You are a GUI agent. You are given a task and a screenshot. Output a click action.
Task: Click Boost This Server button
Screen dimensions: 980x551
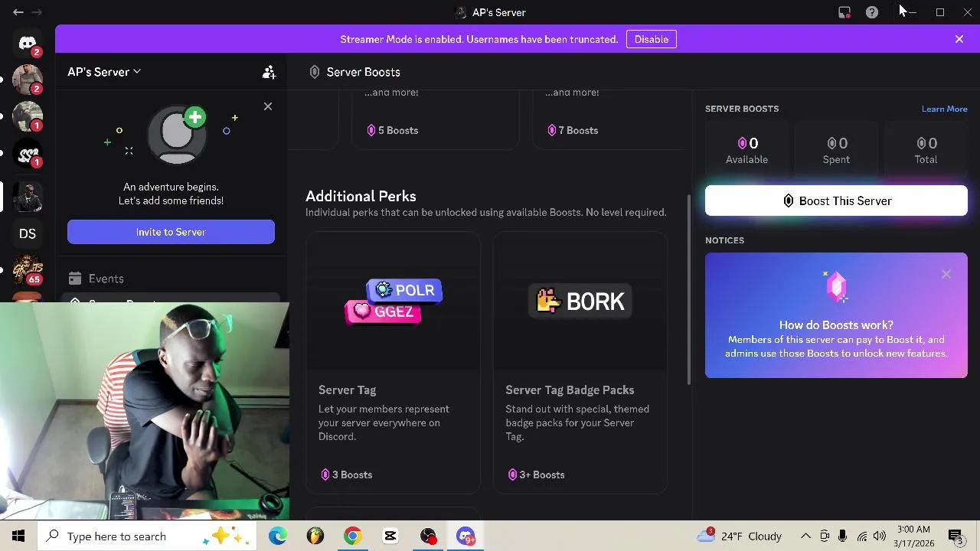tap(836, 201)
